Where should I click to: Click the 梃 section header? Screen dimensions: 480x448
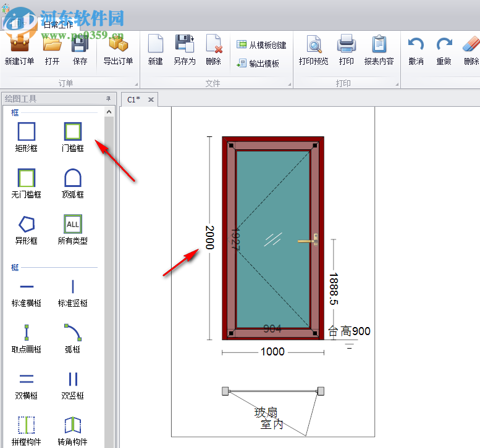pos(15,268)
